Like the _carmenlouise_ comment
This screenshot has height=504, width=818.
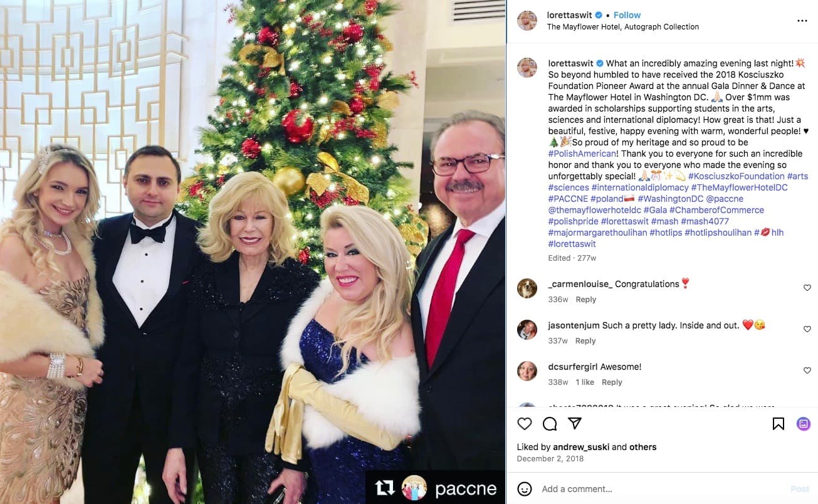pos(807,288)
